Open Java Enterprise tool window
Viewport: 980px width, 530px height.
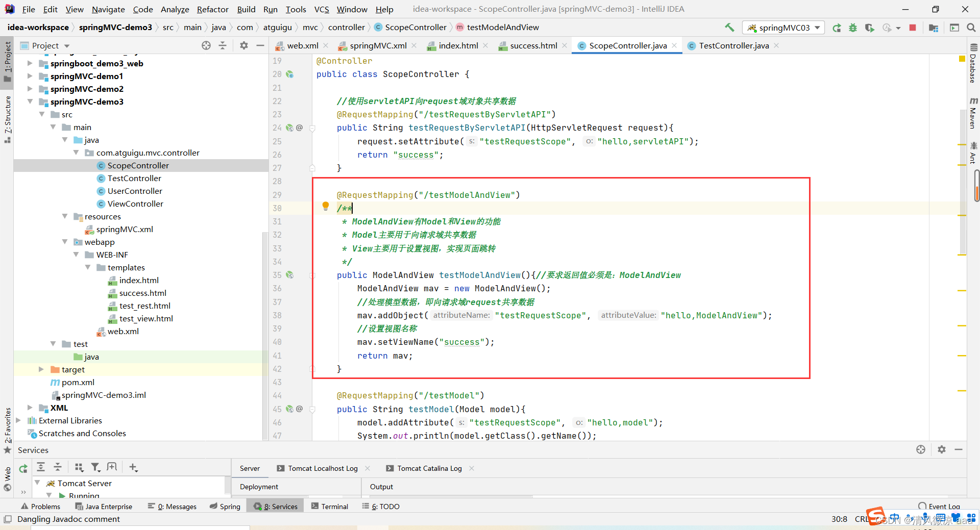[104, 506]
